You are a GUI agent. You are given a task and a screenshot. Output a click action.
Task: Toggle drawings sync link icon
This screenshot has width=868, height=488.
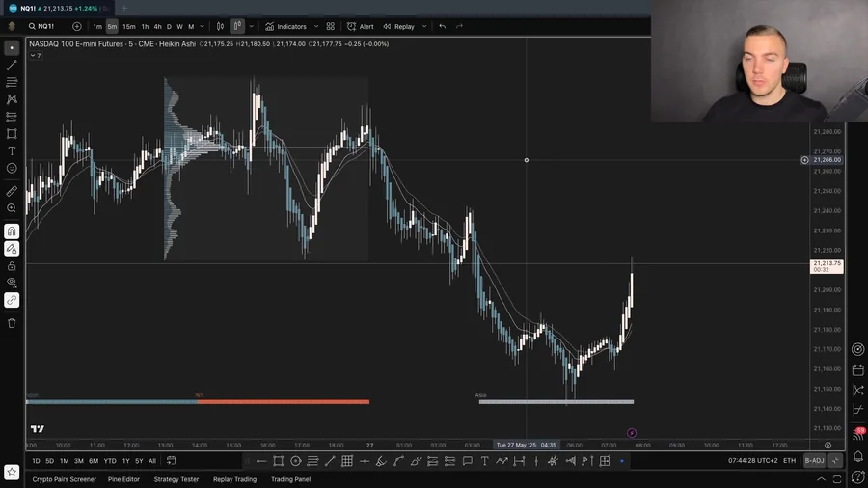pos(12,301)
